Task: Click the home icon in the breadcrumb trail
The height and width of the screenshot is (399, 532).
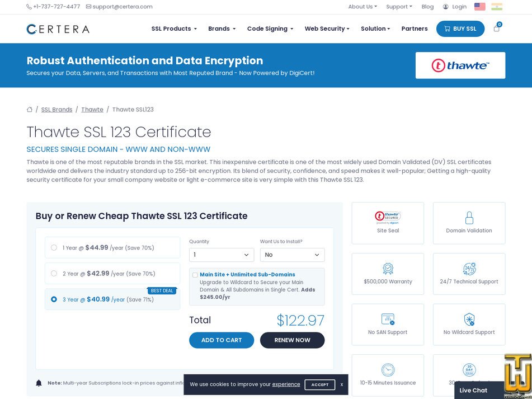Action: pos(30,109)
